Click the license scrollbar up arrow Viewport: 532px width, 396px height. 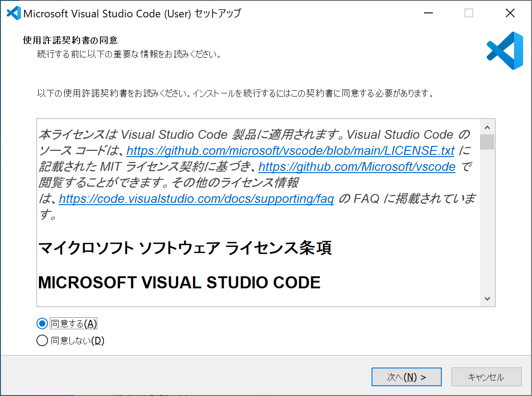point(487,128)
